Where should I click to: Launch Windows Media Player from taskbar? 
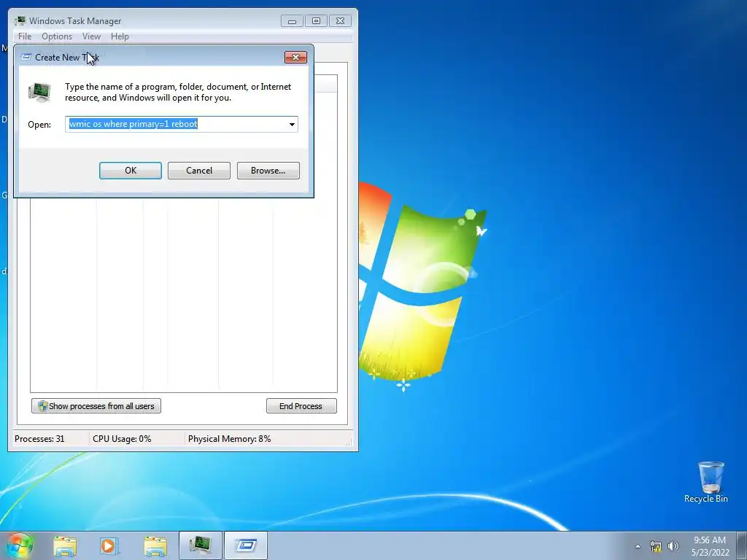click(109, 545)
